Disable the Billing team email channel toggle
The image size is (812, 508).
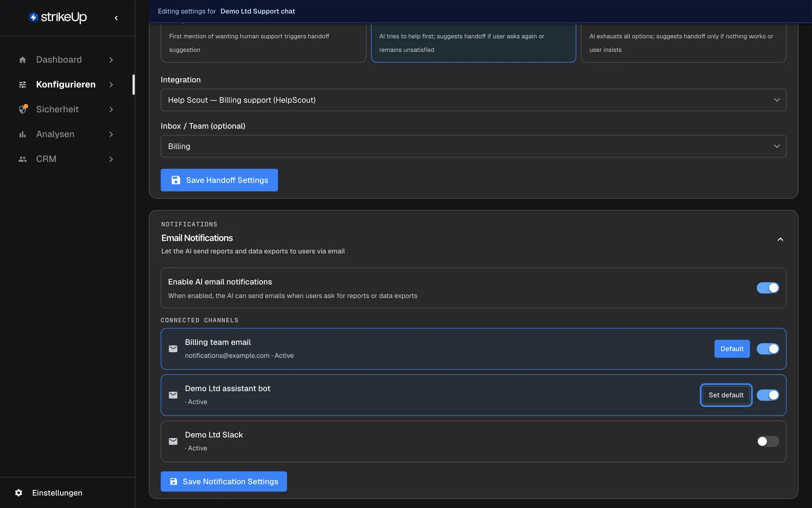coord(768,349)
